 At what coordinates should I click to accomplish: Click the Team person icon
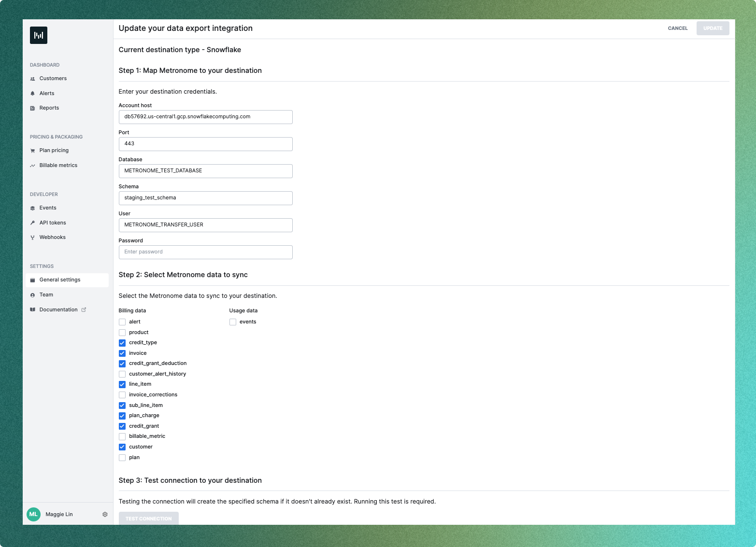[32, 295]
